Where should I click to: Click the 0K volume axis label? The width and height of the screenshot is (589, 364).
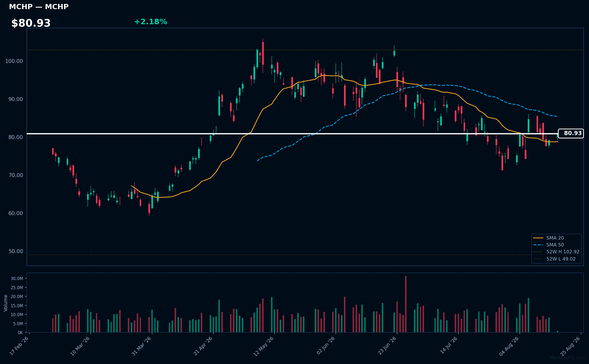coord(20,333)
